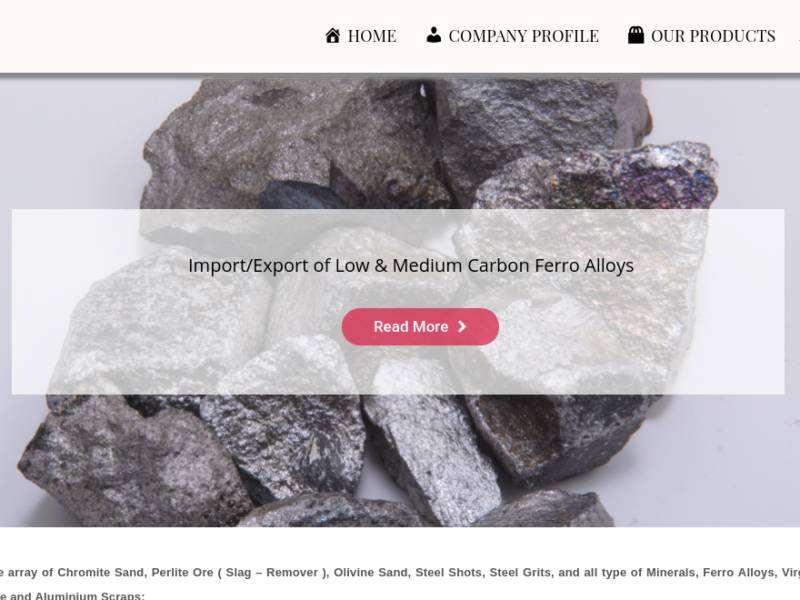Click the words Chromite Sand in the paragraph
The width and height of the screenshot is (800, 600).
[x=101, y=572]
